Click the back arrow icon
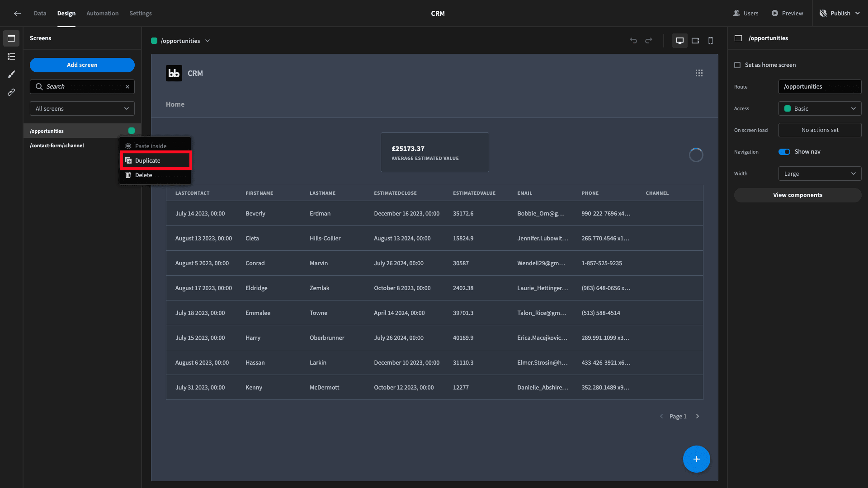This screenshot has width=868, height=488. [x=17, y=14]
